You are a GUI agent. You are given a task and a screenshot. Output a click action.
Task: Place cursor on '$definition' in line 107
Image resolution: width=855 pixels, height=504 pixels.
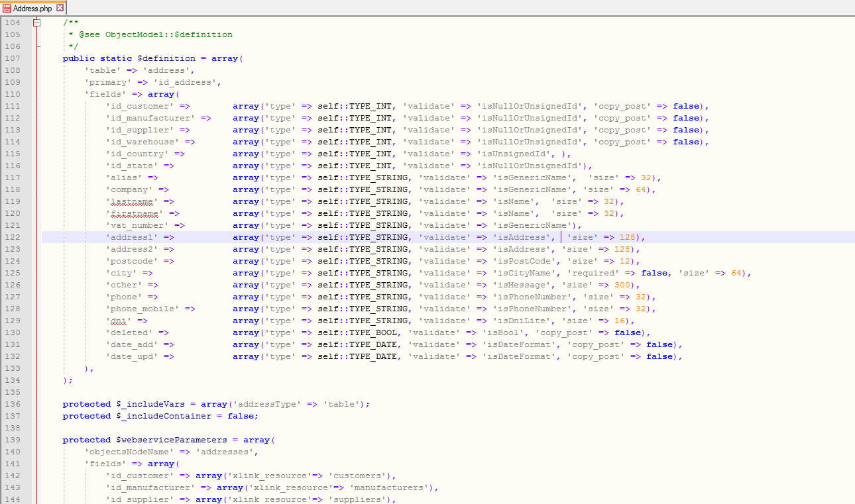pos(166,58)
